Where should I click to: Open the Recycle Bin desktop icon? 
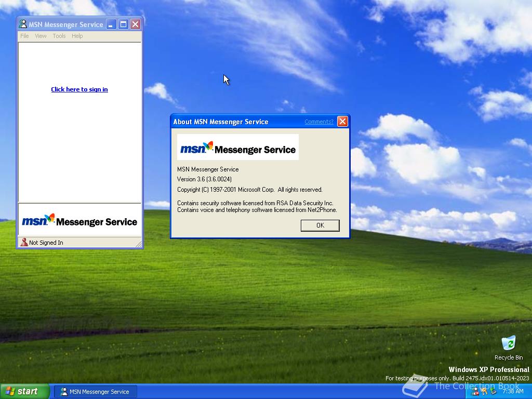coord(509,348)
